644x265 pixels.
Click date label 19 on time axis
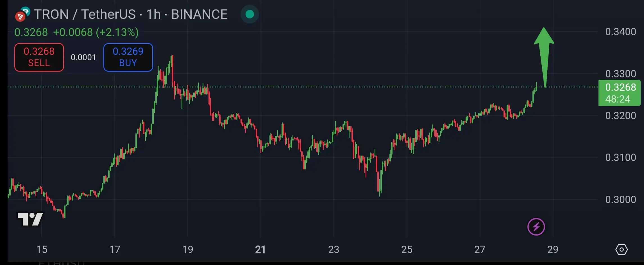[x=188, y=250]
